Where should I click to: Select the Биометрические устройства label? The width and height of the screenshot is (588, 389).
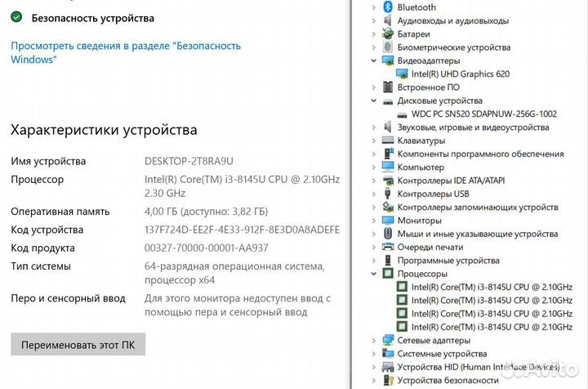[454, 47]
